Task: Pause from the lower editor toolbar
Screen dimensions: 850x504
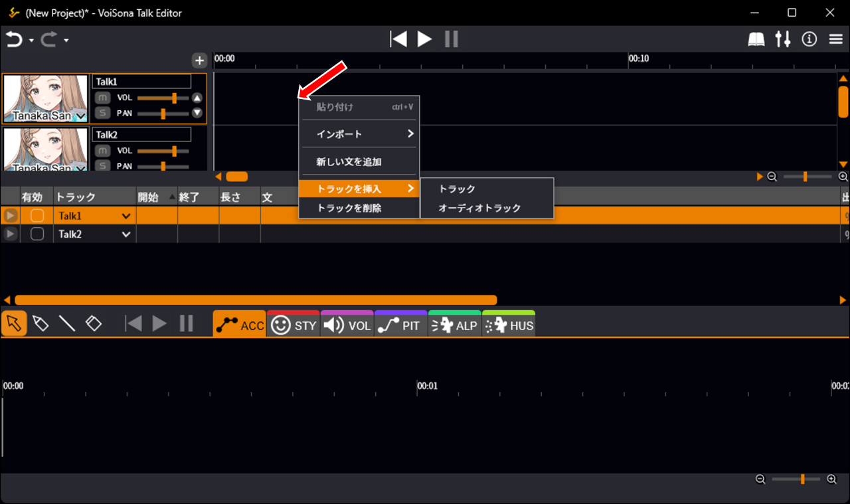Action: point(187,323)
